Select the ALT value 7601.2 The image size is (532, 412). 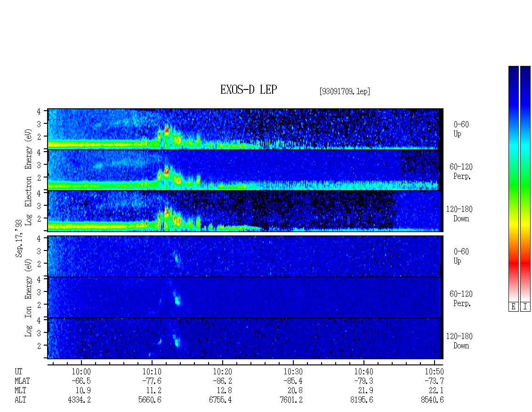coord(291,400)
